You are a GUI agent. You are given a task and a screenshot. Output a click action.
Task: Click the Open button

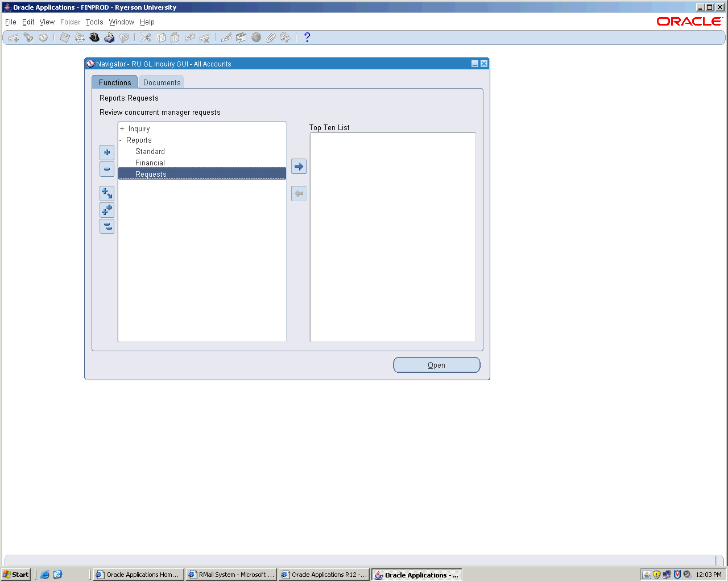click(436, 365)
